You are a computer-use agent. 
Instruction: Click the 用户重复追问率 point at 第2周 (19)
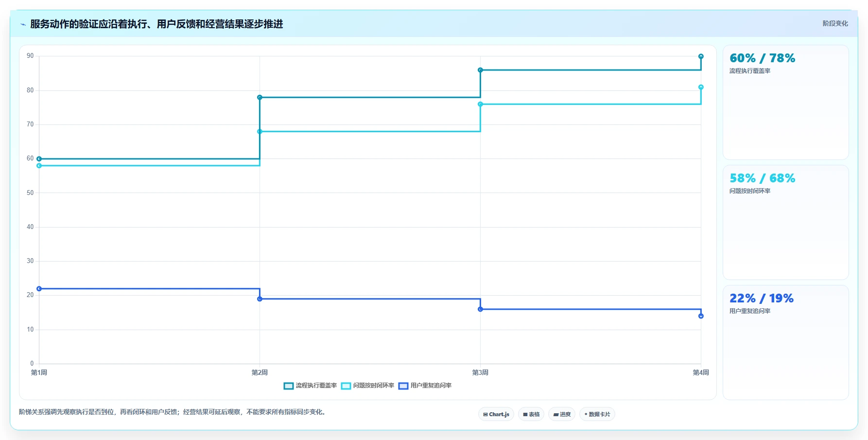point(260,299)
